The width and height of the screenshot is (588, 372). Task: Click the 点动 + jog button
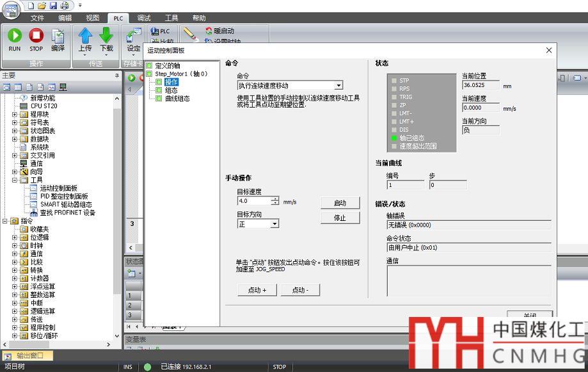click(x=257, y=290)
